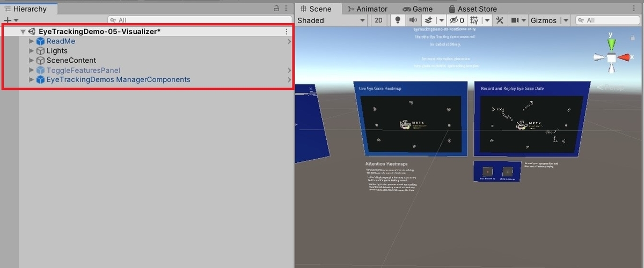
Task: Select EyeTrackingDemos ManagerComponents in Hierarchy
Action: [118, 80]
